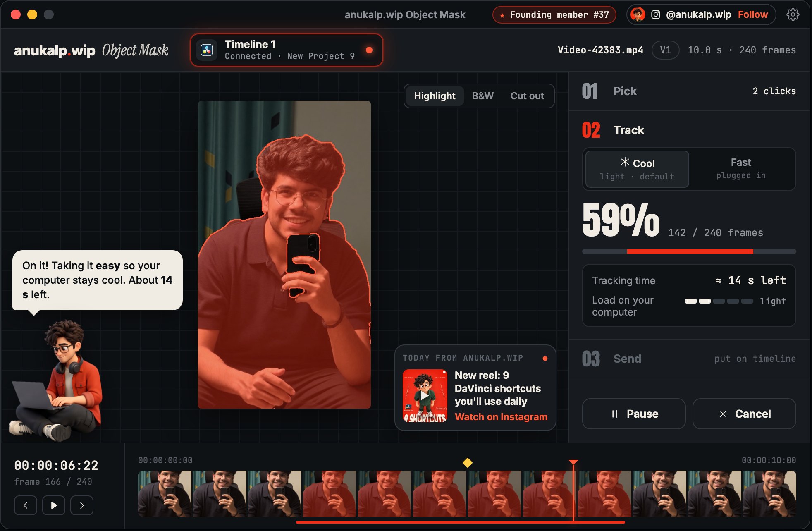Click the 142 / 240 frames label
The height and width of the screenshot is (531, 812).
716,233
